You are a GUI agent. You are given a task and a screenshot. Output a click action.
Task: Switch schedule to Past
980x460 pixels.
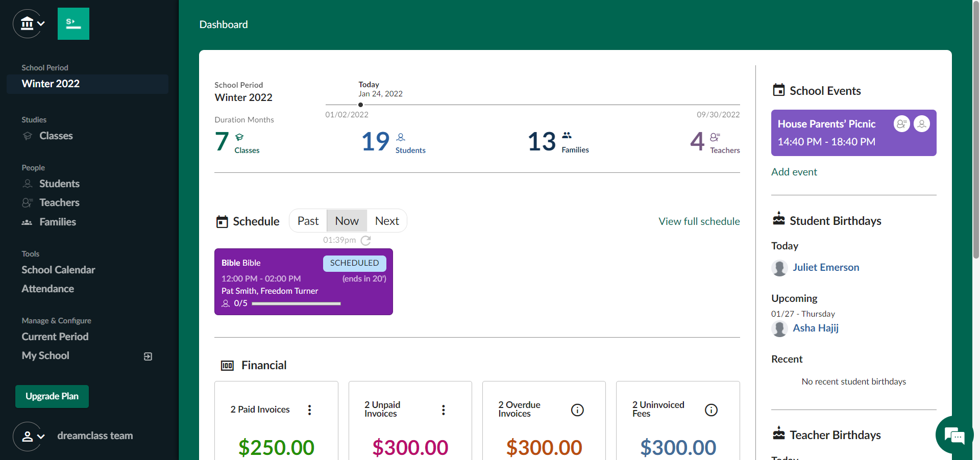308,221
